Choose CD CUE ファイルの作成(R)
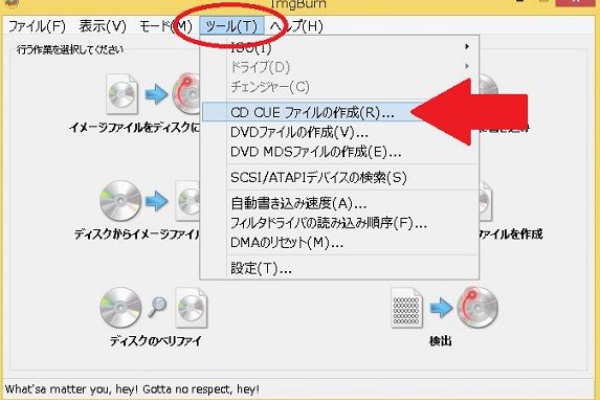 [x=312, y=113]
